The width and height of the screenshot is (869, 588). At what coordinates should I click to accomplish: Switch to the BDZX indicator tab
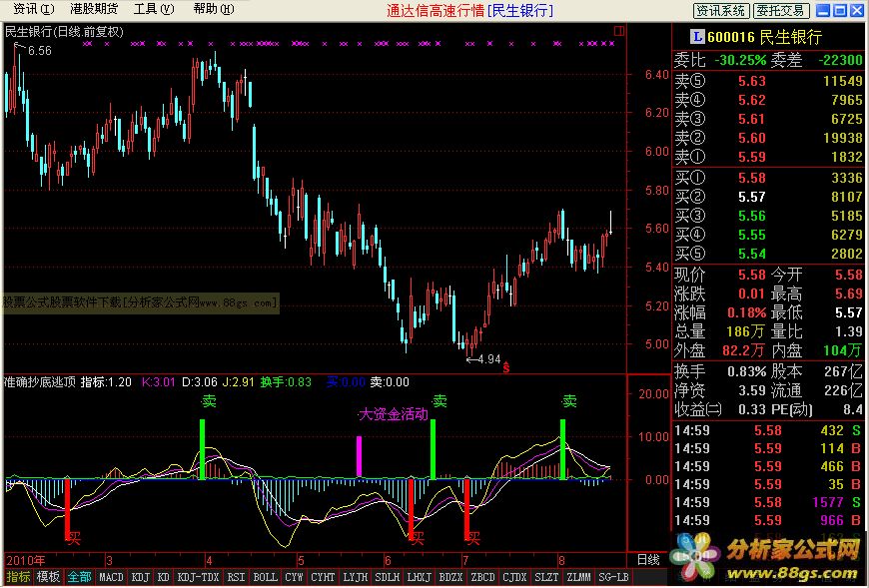tap(450, 577)
